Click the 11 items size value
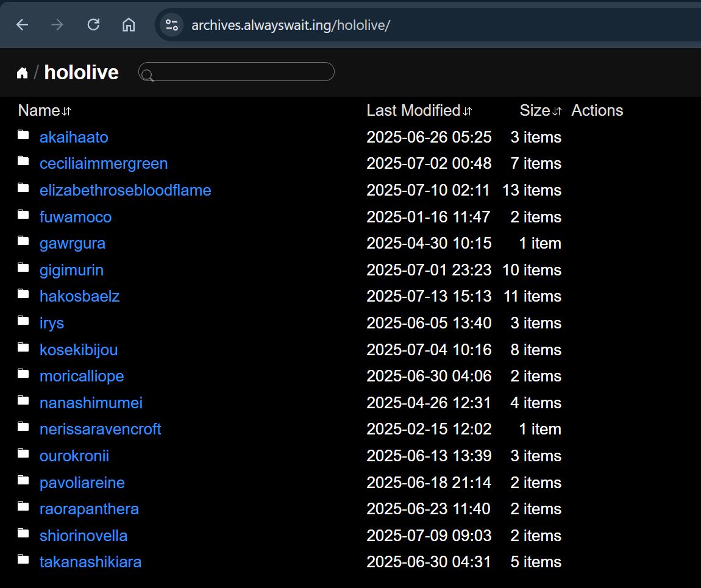701x588 pixels. (x=533, y=296)
